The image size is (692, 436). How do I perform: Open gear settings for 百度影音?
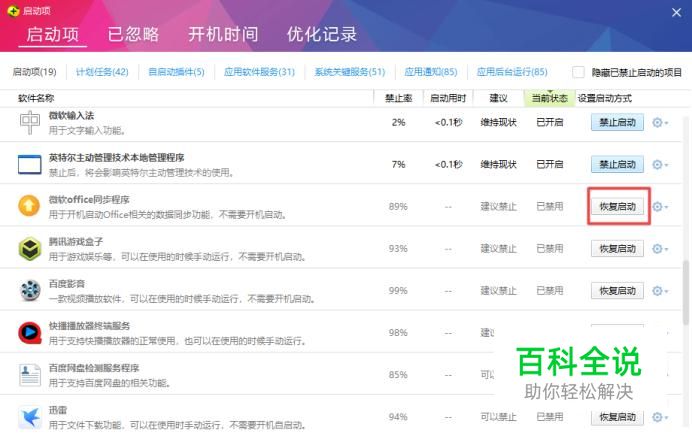tap(660, 291)
